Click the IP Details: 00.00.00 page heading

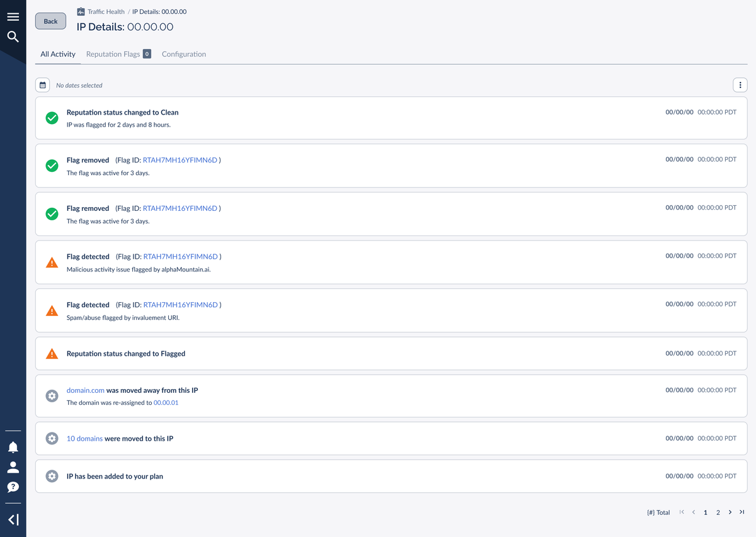click(x=125, y=27)
